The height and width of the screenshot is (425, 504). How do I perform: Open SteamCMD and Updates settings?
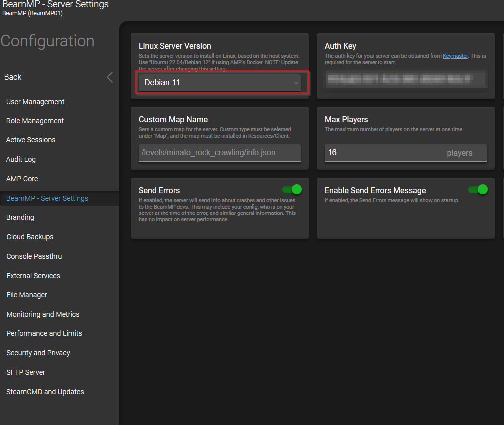pos(45,392)
